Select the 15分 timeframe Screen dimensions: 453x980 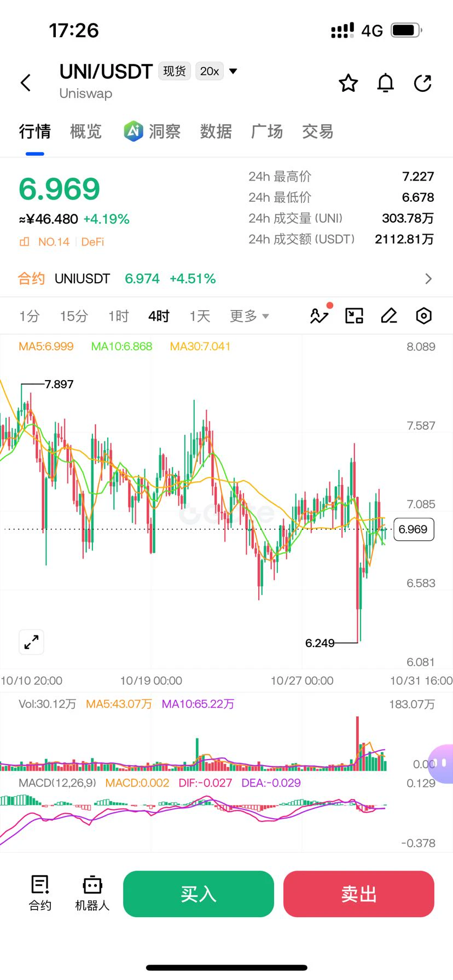tap(74, 316)
